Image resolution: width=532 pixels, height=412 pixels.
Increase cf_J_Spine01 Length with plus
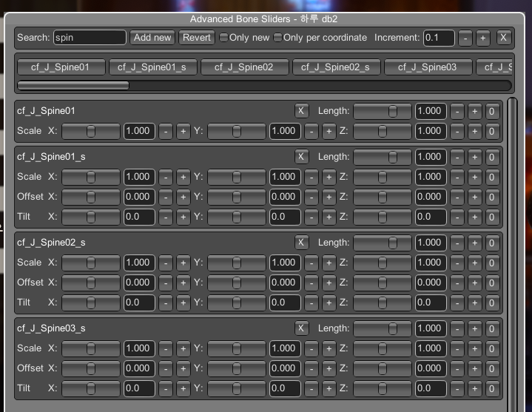click(475, 111)
